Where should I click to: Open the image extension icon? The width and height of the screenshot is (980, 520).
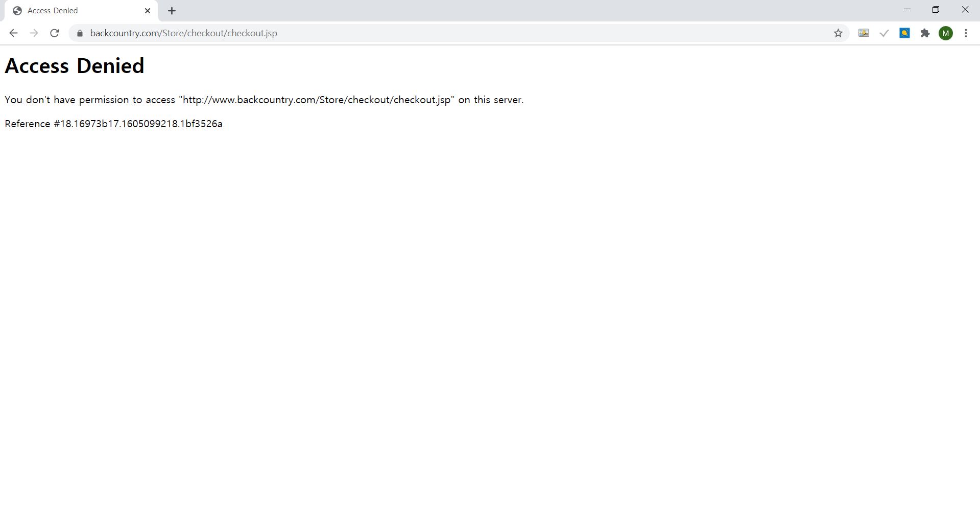(x=864, y=33)
